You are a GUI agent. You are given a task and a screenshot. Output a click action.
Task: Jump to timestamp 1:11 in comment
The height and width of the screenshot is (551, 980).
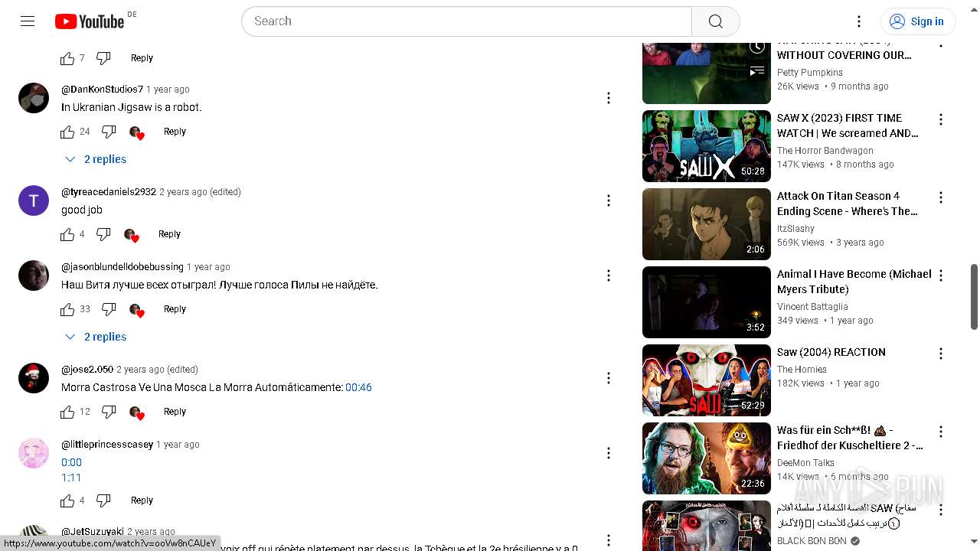(x=71, y=478)
